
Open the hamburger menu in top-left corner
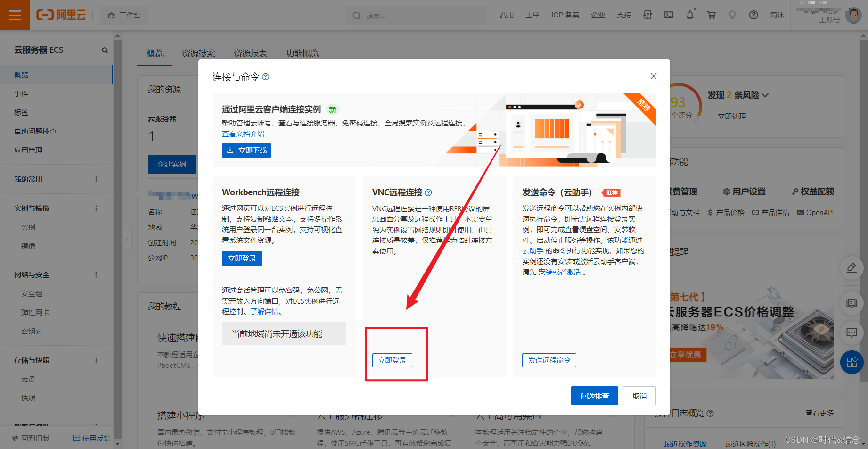pyautogui.click(x=15, y=15)
